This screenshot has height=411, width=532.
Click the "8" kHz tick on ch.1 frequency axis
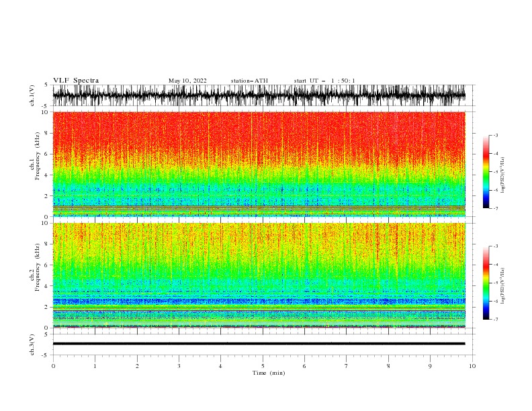pos(46,133)
